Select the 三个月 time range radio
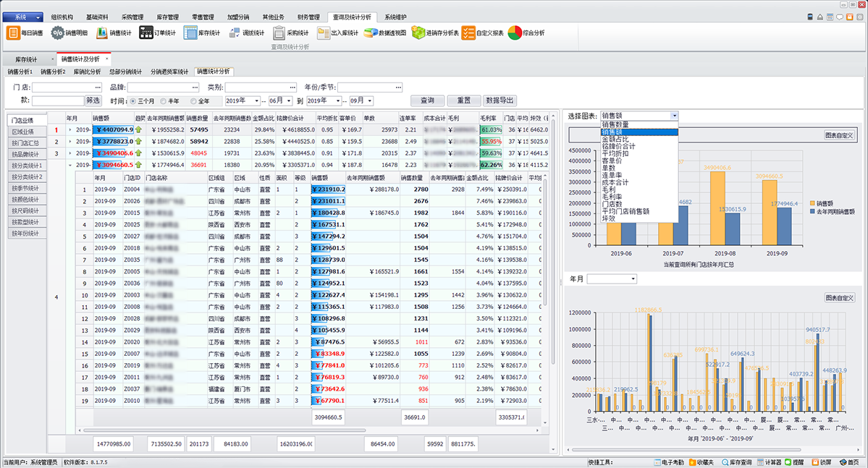 point(133,101)
